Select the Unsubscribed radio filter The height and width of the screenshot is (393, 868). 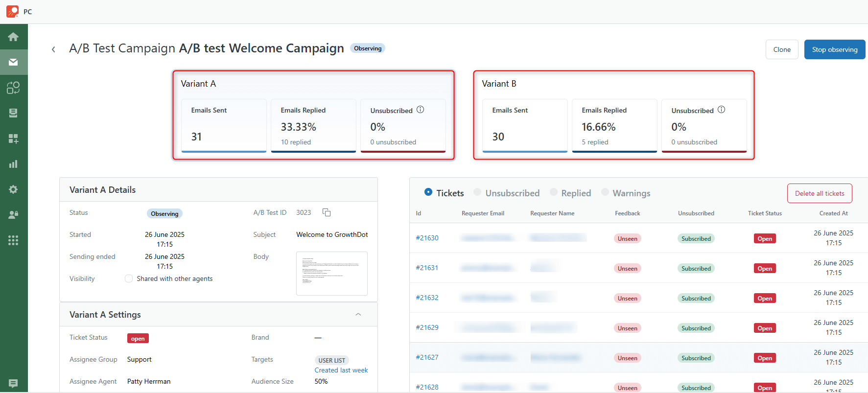pos(477,192)
